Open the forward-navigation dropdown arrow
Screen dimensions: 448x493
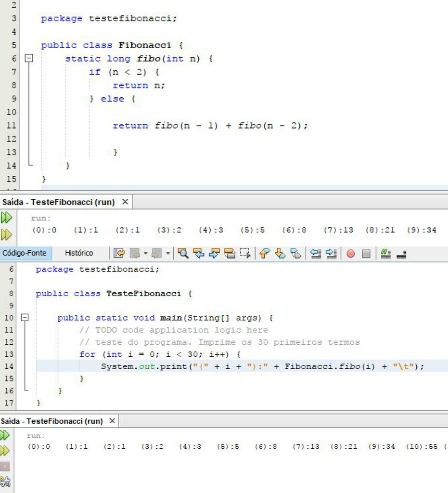click(x=168, y=253)
